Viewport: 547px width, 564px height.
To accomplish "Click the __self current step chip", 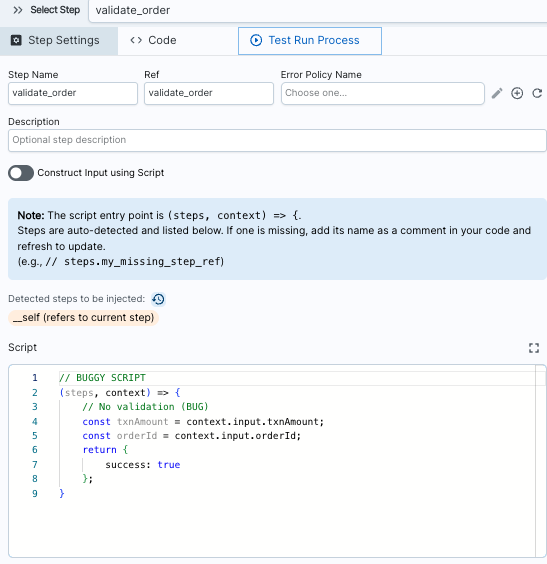I will [x=83, y=318].
